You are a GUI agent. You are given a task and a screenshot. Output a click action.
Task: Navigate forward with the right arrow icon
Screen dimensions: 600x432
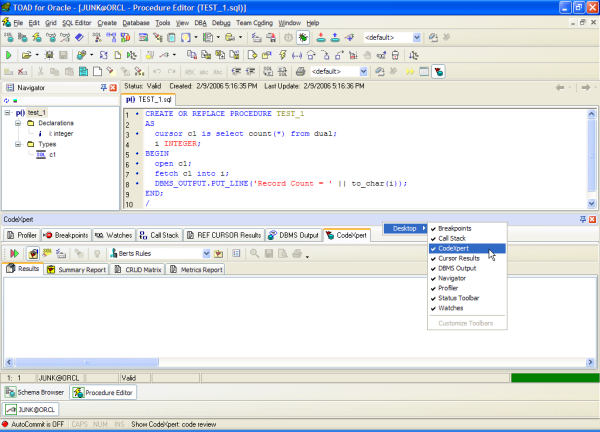[x=586, y=88]
